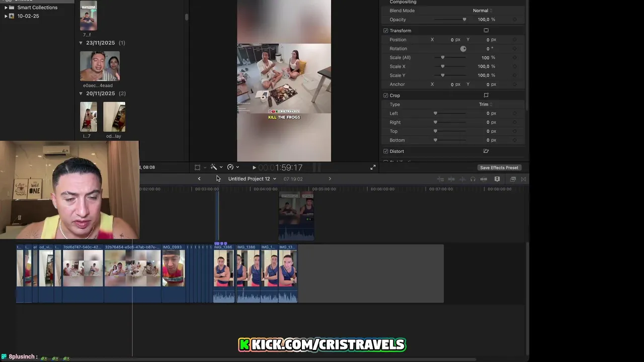Go back in timeline history
This screenshot has width=644, height=362.
pyautogui.click(x=199, y=179)
